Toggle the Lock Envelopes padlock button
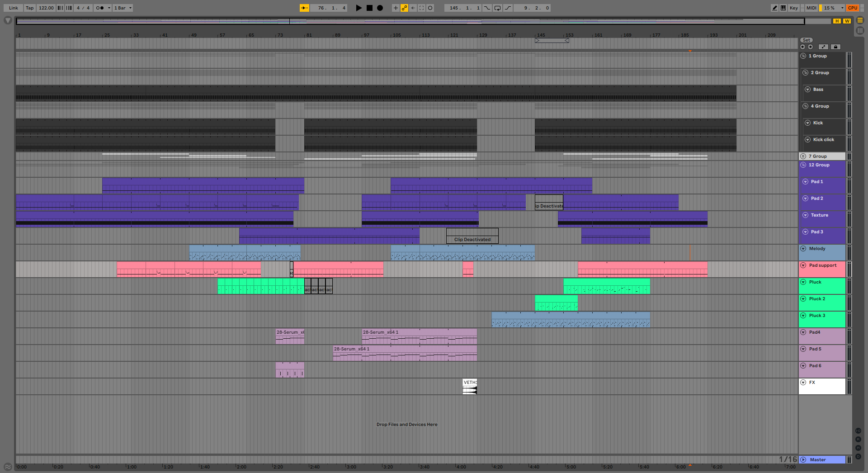The width and height of the screenshot is (868, 473). (x=835, y=47)
